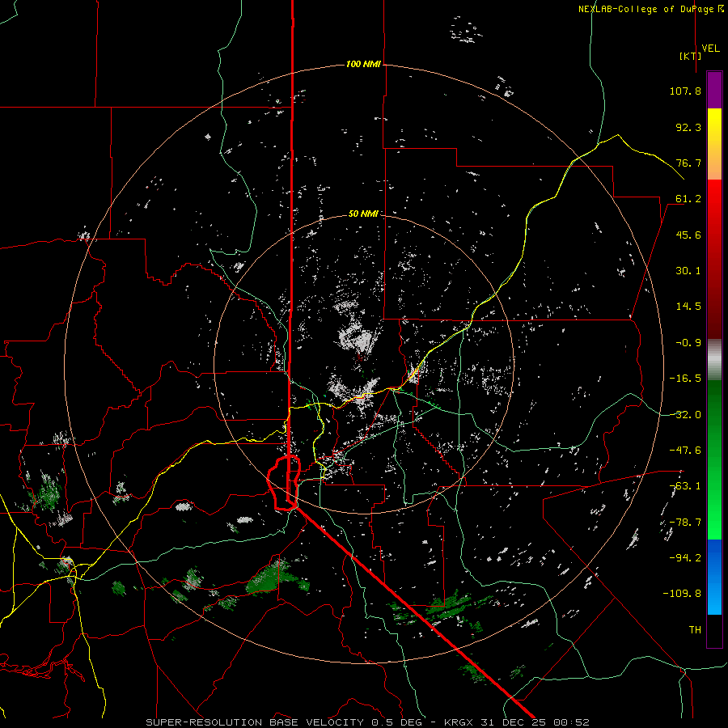Viewport: 728px width, 728px height.
Task: Click the -109.8 velocity scale value
Action: [682, 594]
